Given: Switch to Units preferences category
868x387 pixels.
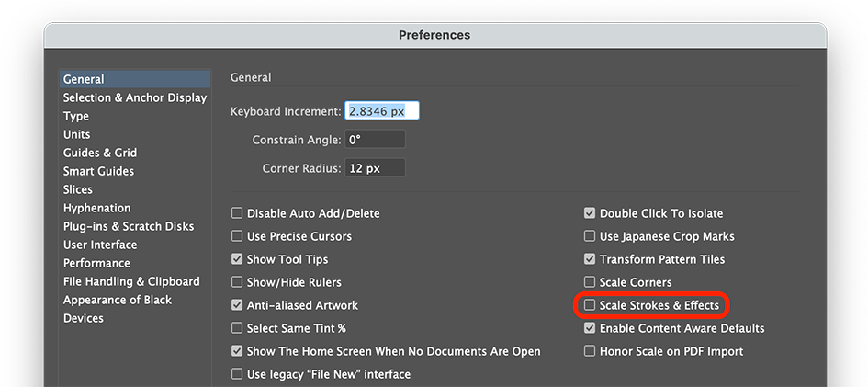Looking at the screenshot, I should 77,134.
